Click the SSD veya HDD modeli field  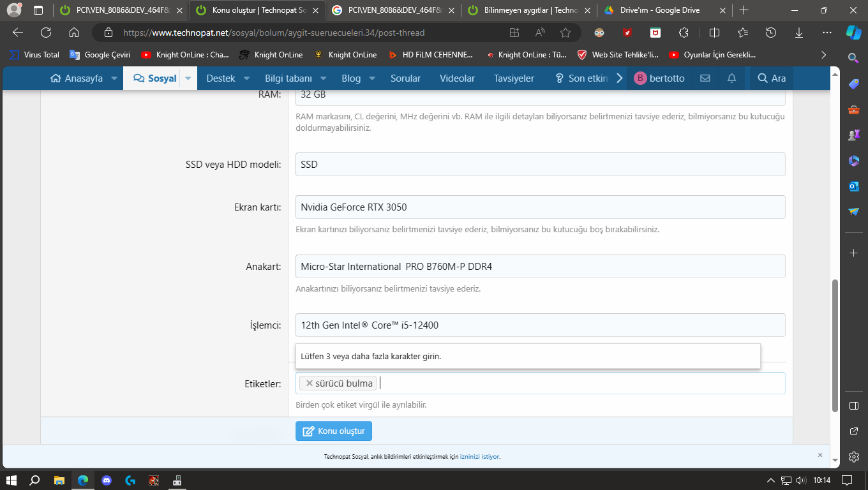[x=540, y=165]
